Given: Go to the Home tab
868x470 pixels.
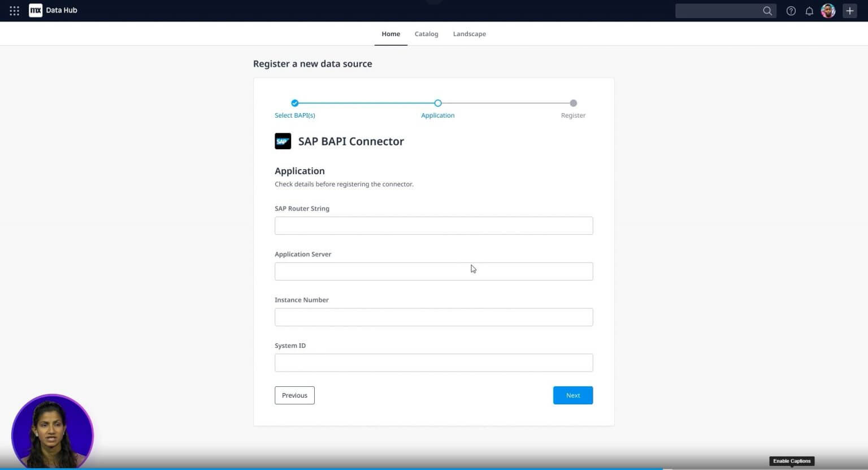Looking at the screenshot, I should pos(390,34).
